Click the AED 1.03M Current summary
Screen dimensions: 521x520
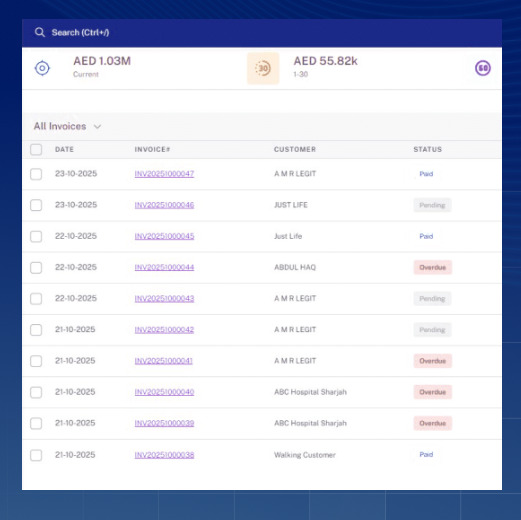[x=102, y=66]
